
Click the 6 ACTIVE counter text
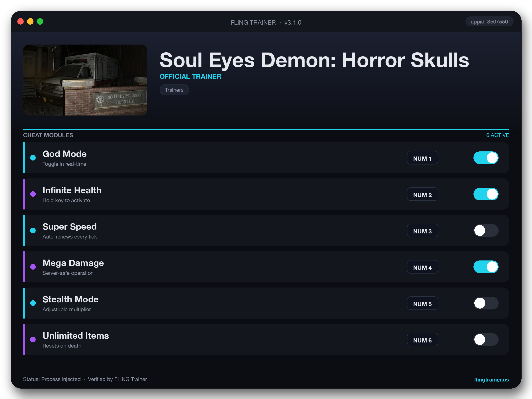point(497,135)
